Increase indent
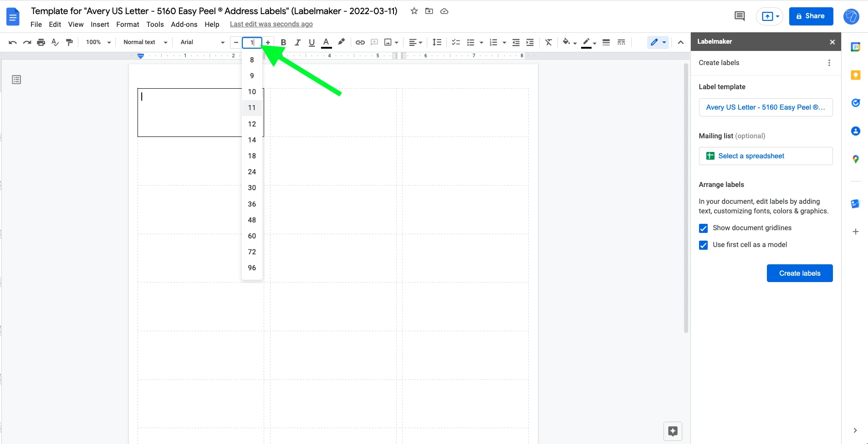The image size is (868, 444). coord(530,42)
